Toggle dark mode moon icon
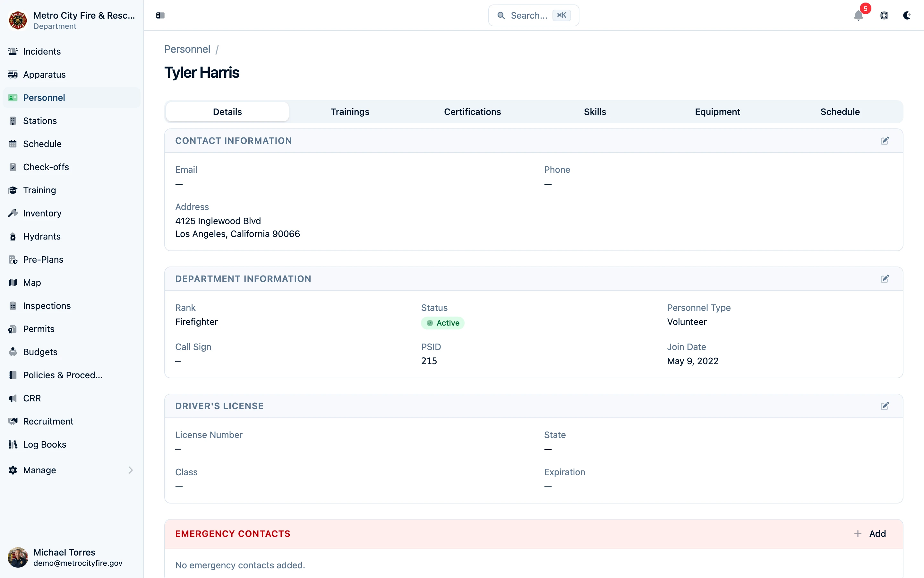This screenshot has height=578, width=924. tap(907, 15)
